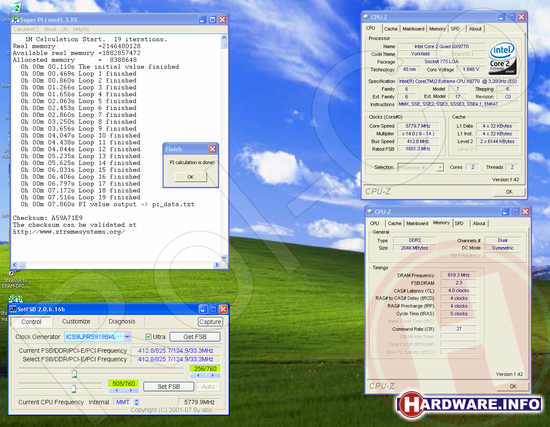
Task: Switch to Memory tab in upper CPU-Z
Action: (437, 29)
